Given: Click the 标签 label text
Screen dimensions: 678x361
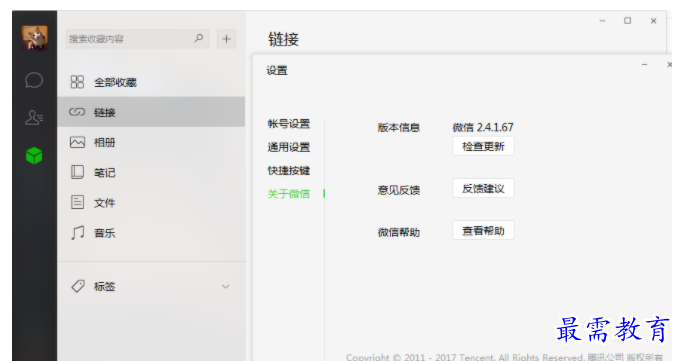Looking at the screenshot, I should click(105, 286).
